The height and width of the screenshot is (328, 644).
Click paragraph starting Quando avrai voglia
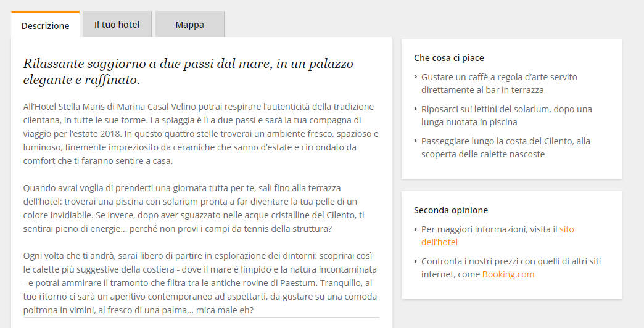tap(193, 208)
